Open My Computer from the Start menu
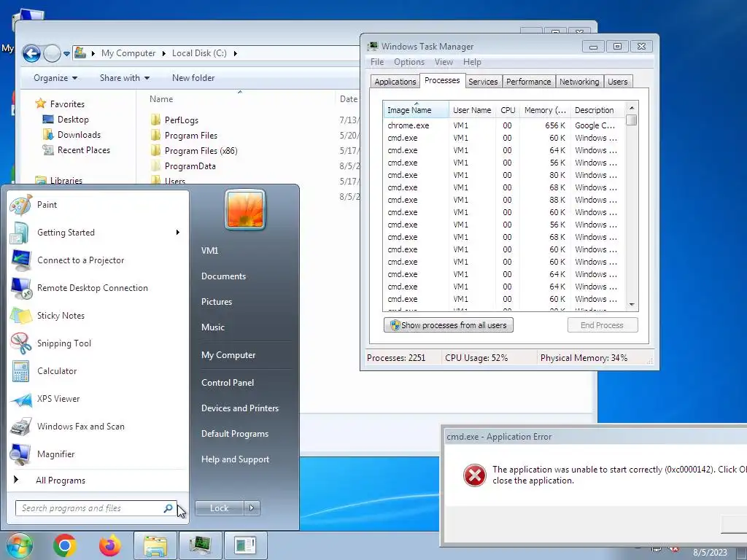The image size is (747, 560). tap(228, 355)
